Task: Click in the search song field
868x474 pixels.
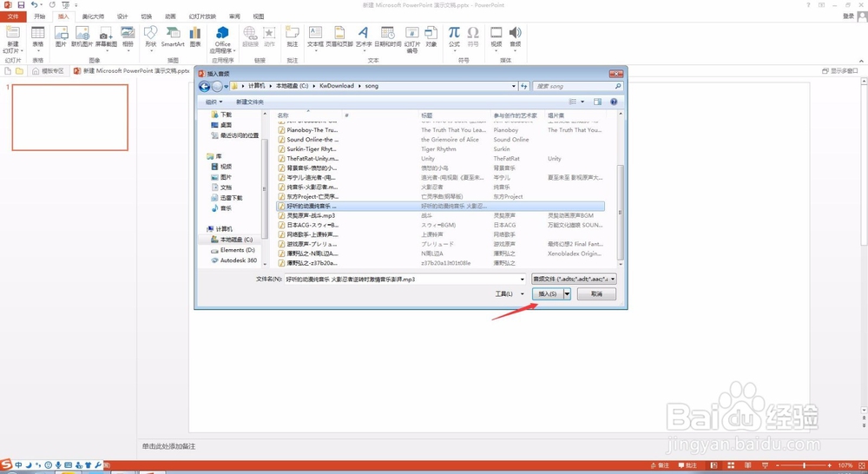Action: click(x=577, y=87)
